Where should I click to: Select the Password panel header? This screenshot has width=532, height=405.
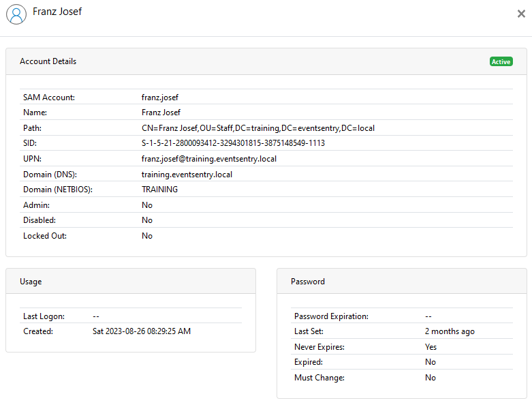coord(402,281)
